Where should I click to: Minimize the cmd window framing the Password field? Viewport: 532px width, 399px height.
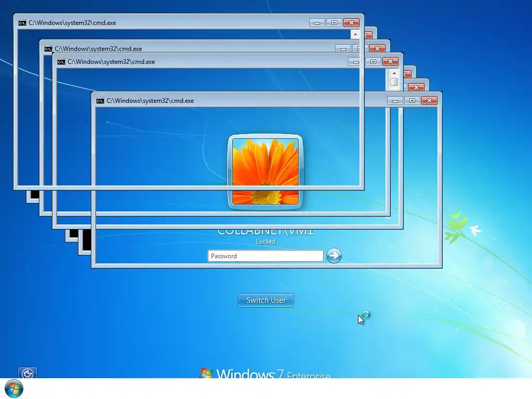click(x=395, y=101)
